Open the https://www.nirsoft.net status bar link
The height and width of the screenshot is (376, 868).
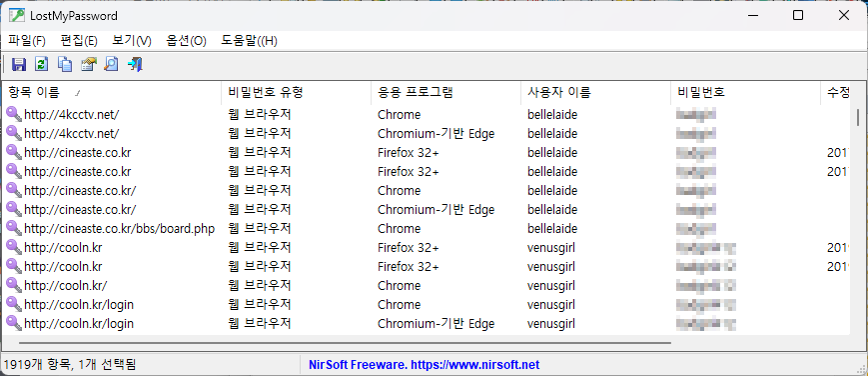(474, 365)
